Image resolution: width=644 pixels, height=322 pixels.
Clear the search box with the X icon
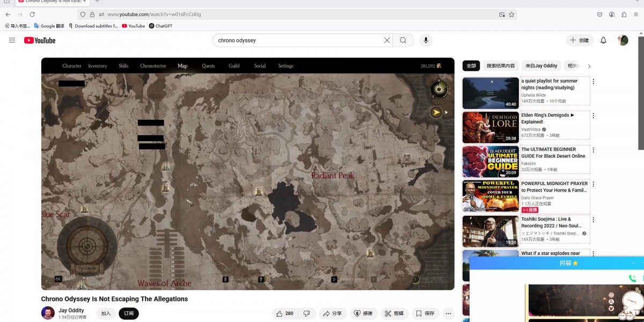coord(387,40)
